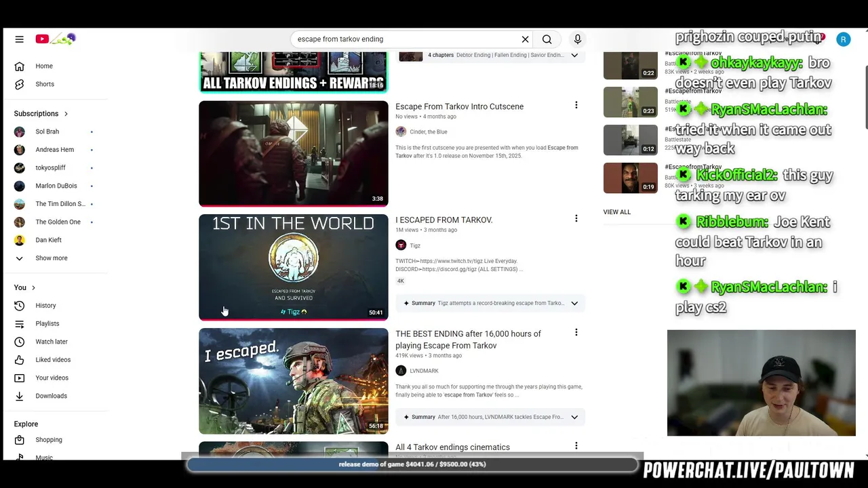Open Andreas Hem channel avatar
This screenshot has height=488, width=868.
click(x=19, y=150)
